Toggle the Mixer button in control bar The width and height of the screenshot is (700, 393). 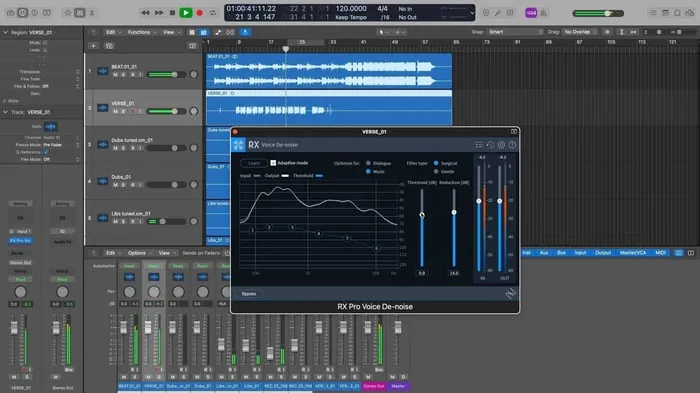pos(79,13)
